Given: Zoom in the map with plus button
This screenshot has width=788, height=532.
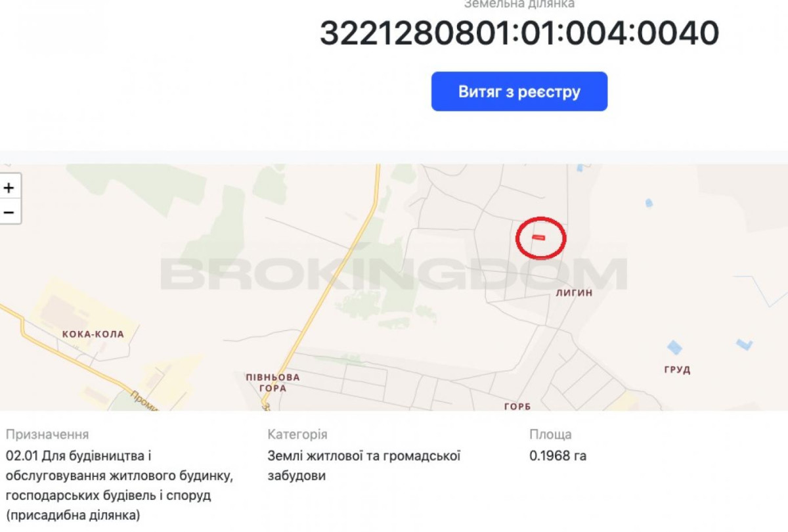Looking at the screenshot, I should coord(9,187).
